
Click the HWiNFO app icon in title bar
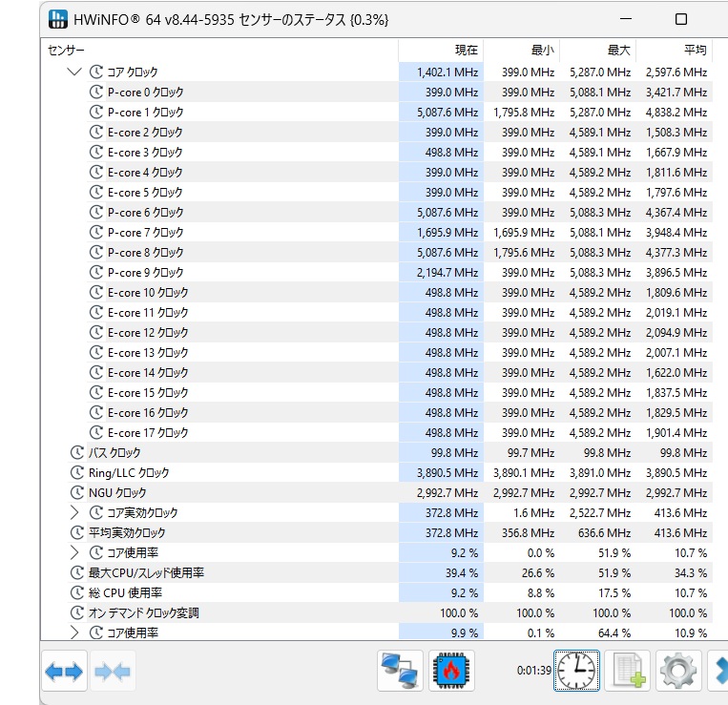[x=58, y=19]
